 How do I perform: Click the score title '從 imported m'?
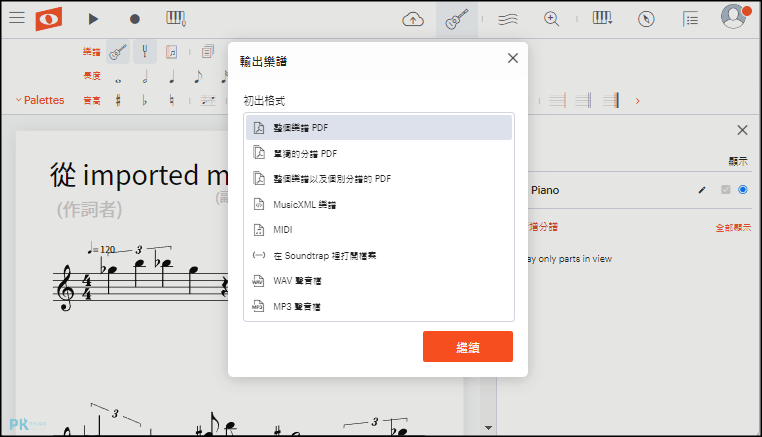click(x=139, y=175)
